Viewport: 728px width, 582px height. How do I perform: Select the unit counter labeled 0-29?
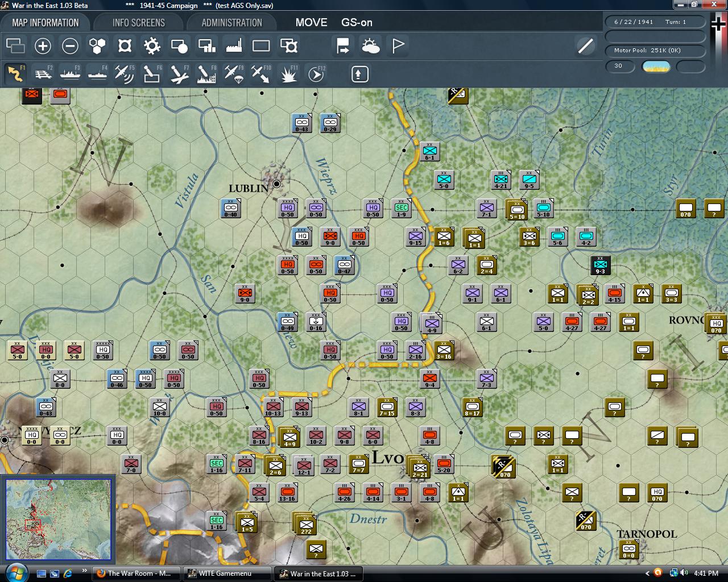pos(330,123)
